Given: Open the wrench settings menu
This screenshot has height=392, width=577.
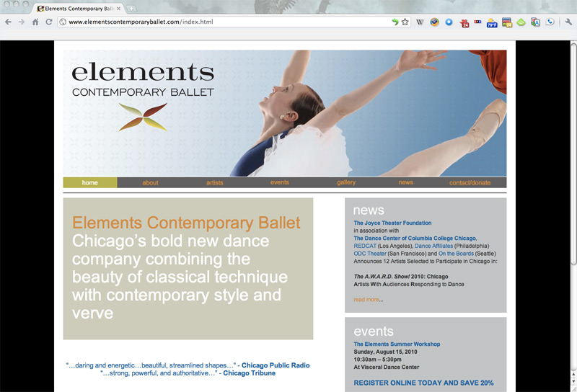Looking at the screenshot, I should pos(568,22).
